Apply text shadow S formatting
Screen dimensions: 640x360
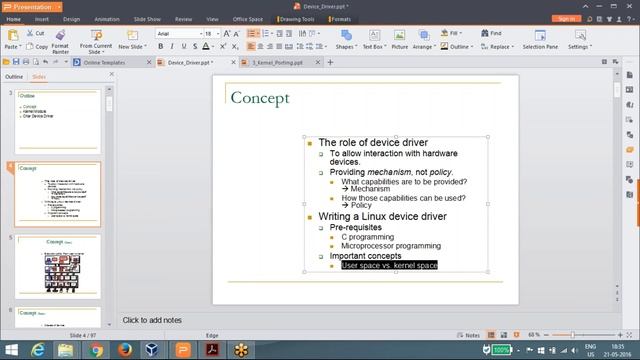pos(195,47)
